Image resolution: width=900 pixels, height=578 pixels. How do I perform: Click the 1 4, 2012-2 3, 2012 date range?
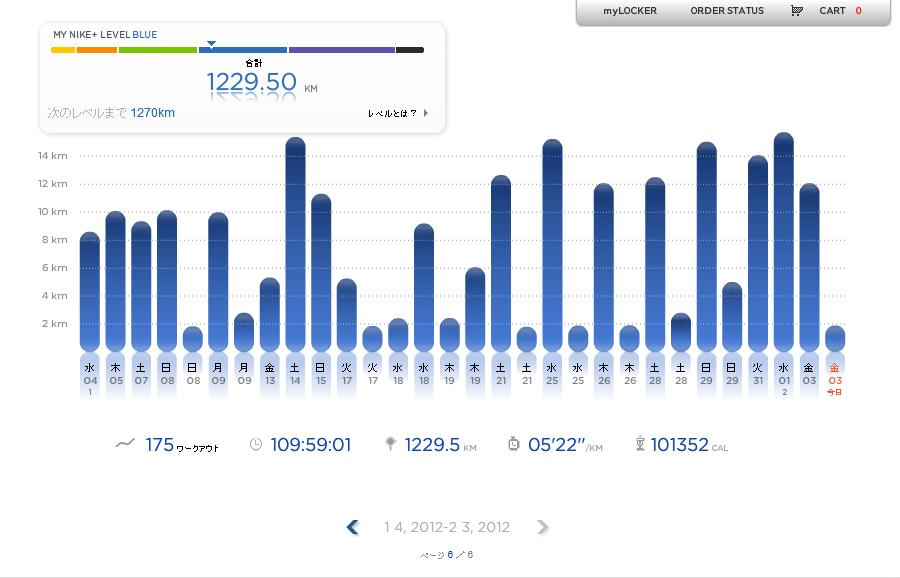(447, 527)
